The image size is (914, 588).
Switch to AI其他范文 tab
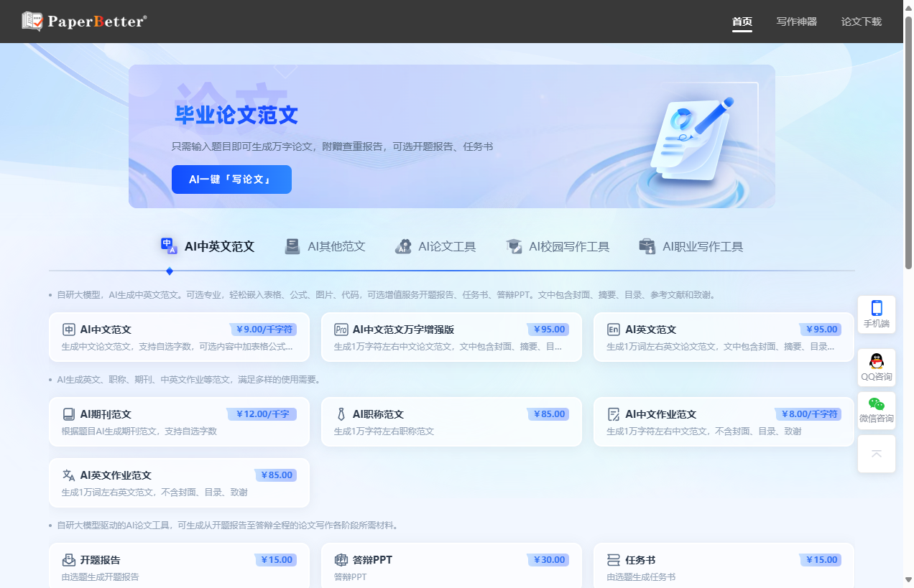coord(325,246)
